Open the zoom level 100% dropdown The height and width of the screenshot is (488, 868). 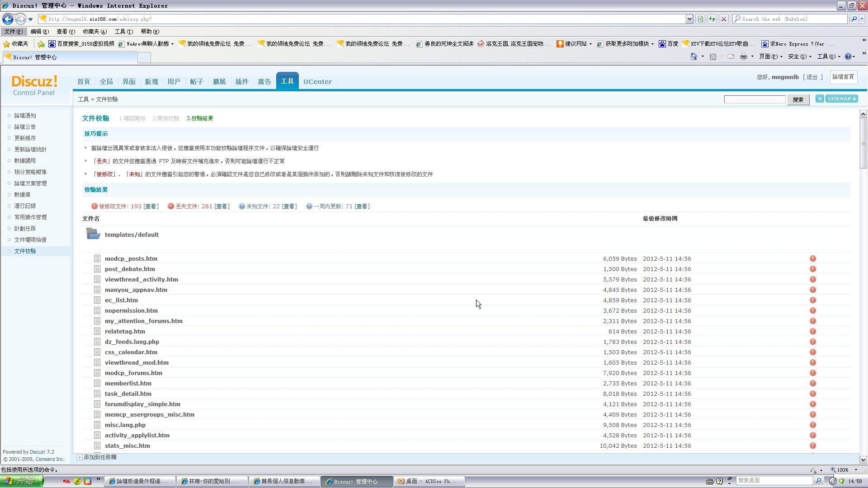point(856,470)
